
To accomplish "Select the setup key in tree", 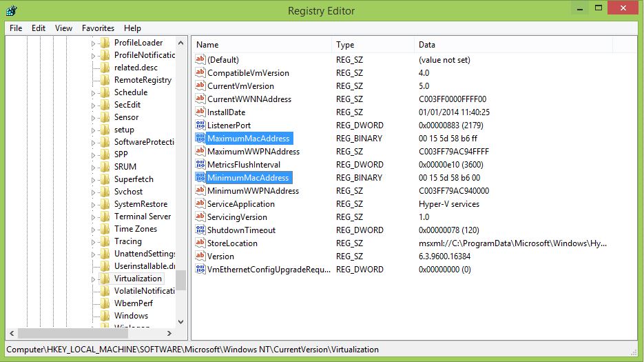I will [x=124, y=130].
